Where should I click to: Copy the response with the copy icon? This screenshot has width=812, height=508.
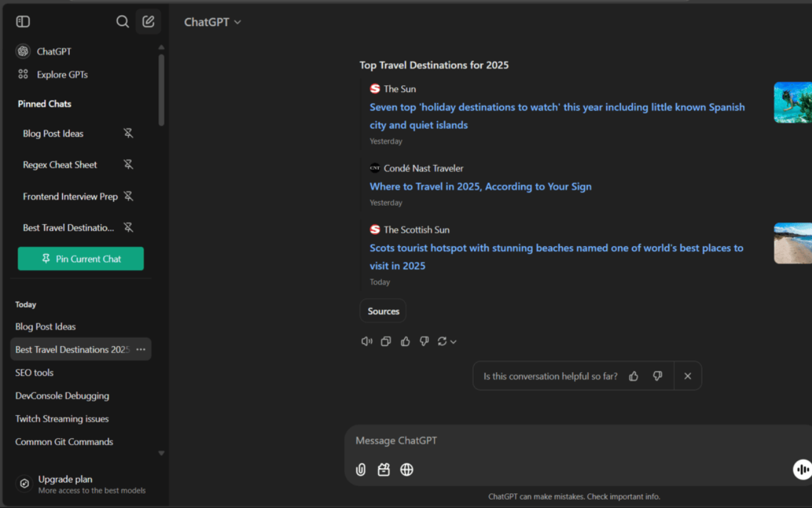point(386,342)
